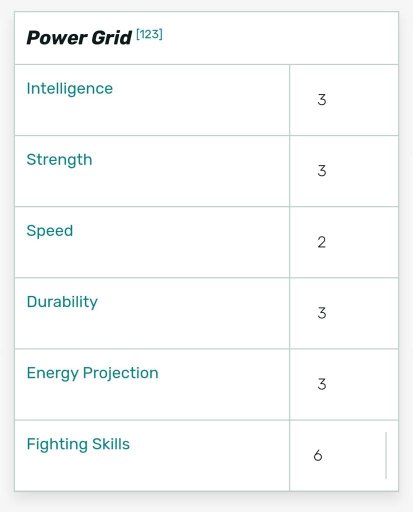Select the Intelligence value 3

point(322,100)
